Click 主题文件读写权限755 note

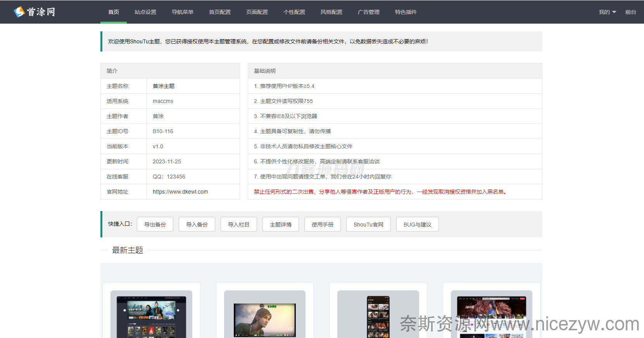283,101
